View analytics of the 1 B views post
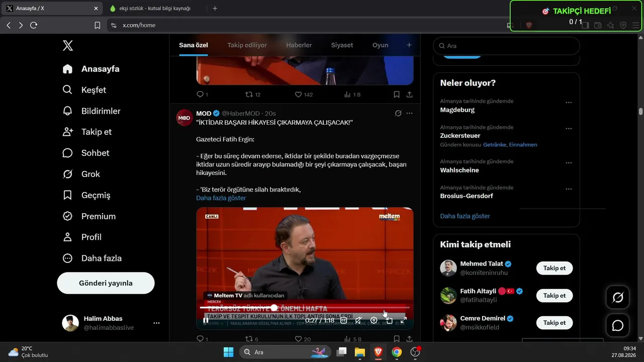644x362 pixels. (x=352, y=95)
